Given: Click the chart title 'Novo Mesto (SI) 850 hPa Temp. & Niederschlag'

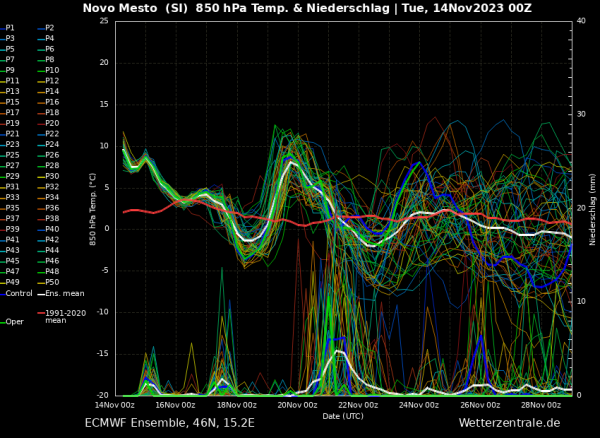Looking at the screenshot, I should [x=236, y=8].
